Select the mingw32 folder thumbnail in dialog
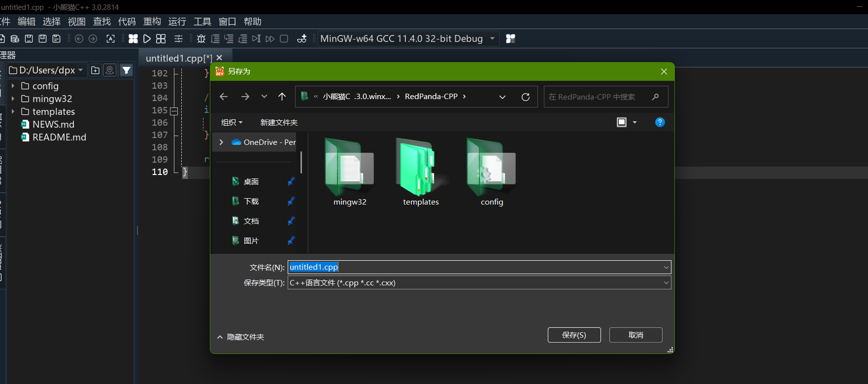This screenshot has height=384, width=868. [x=350, y=172]
